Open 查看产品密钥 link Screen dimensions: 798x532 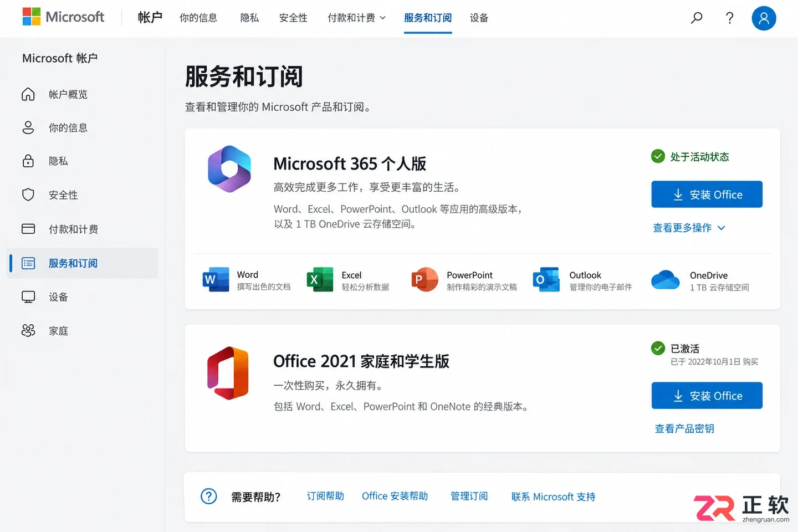(x=684, y=428)
